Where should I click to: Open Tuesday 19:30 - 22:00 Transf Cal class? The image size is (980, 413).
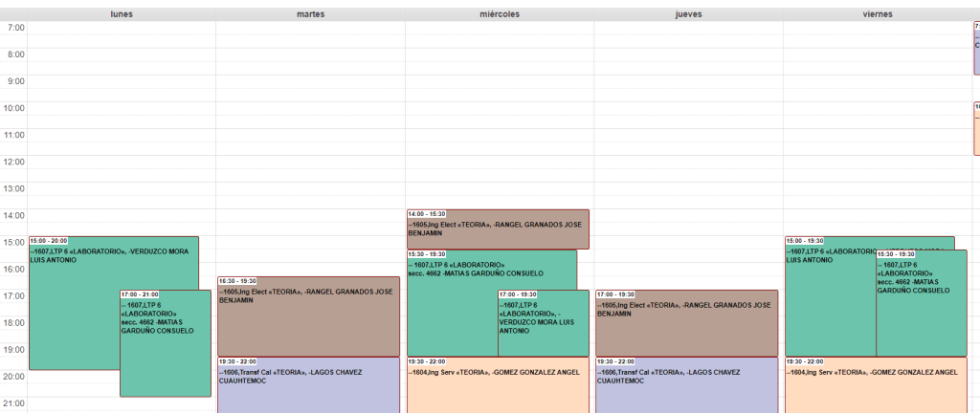click(x=308, y=387)
